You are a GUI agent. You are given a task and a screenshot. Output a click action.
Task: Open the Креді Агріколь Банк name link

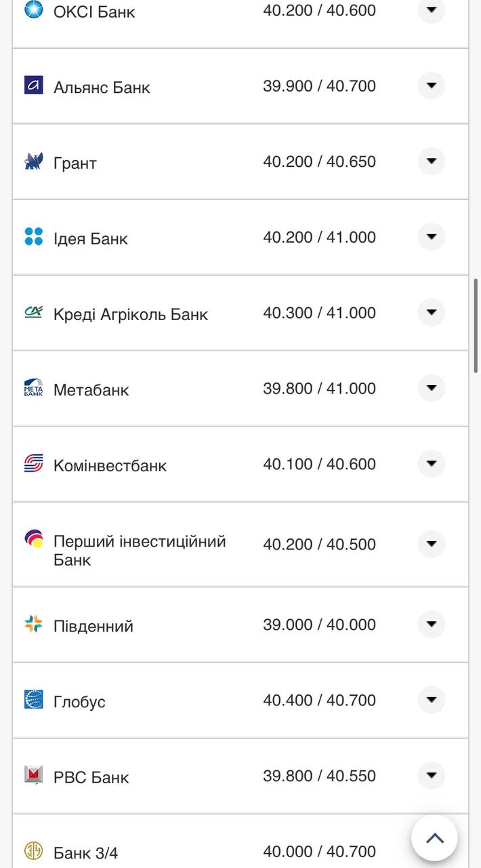[x=131, y=315]
